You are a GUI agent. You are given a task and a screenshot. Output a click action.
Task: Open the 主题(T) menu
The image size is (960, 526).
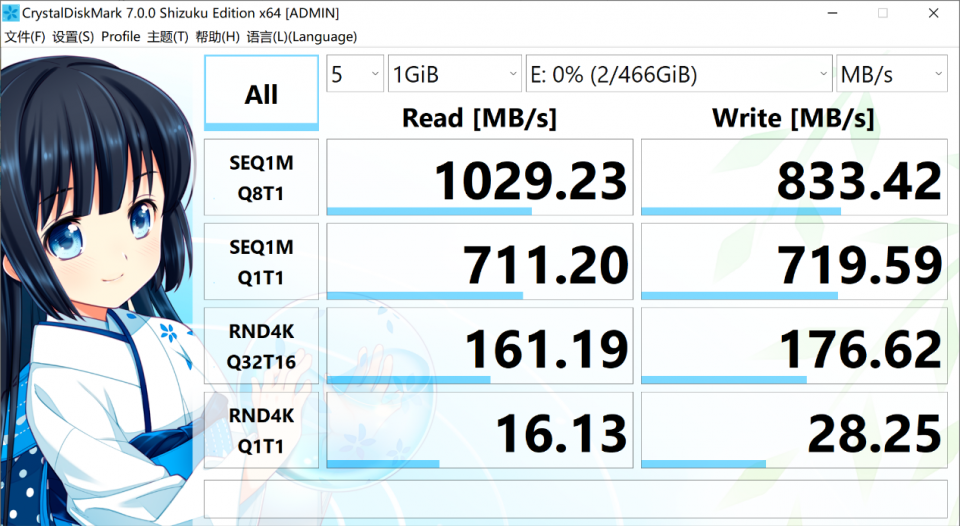tap(168, 37)
